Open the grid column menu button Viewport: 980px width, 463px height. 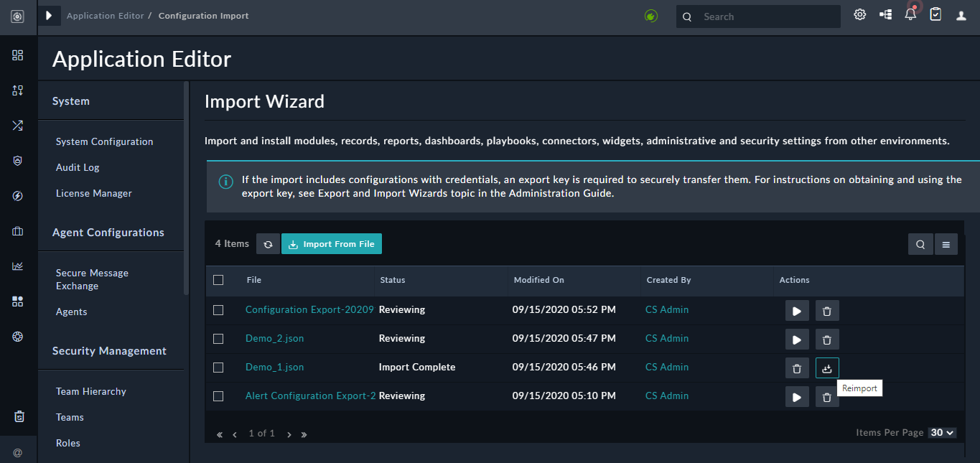click(946, 245)
